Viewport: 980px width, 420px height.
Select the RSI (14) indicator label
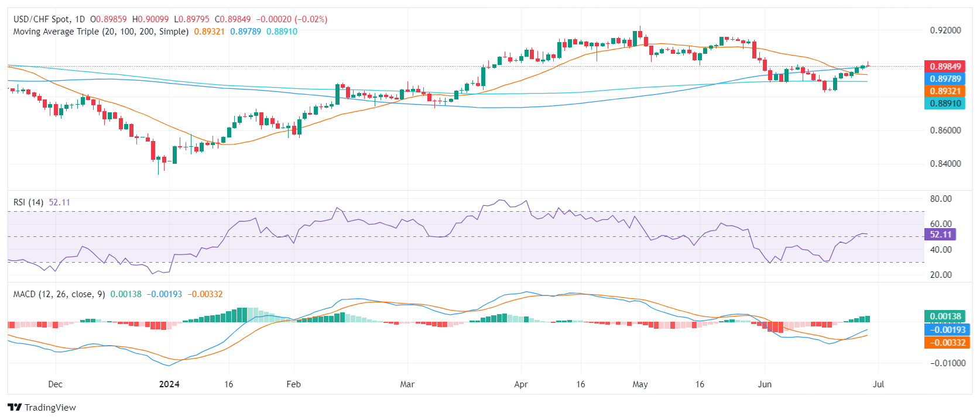[x=28, y=202]
